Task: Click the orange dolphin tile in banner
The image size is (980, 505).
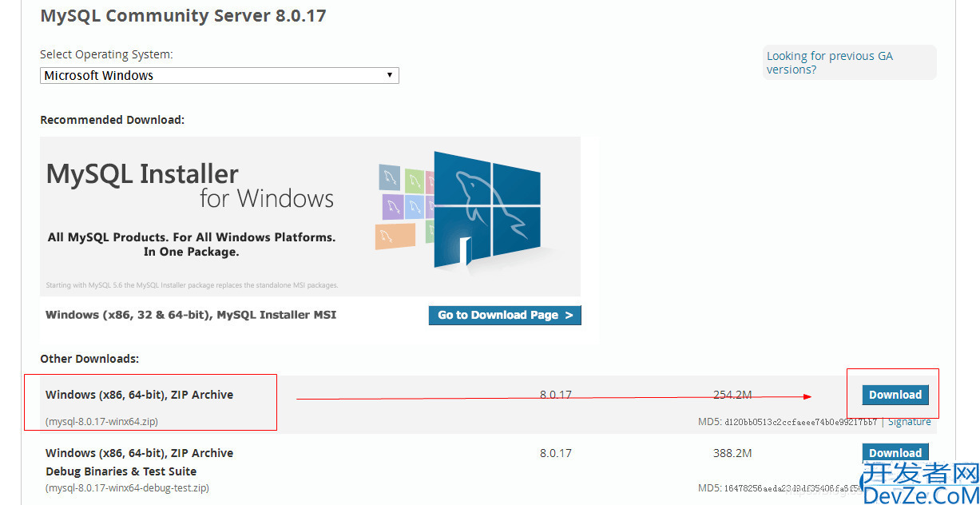Action: point(395,236)
